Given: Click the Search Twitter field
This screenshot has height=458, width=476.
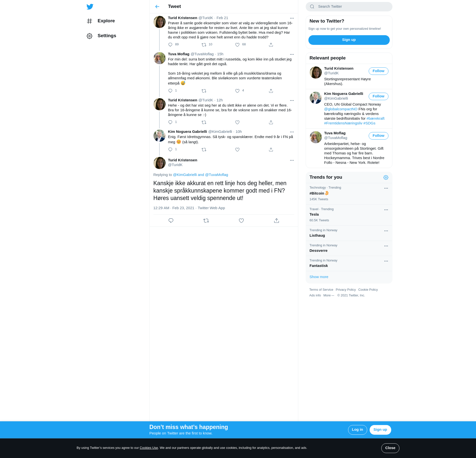Looking at the screenshot, I should (349, 7).
